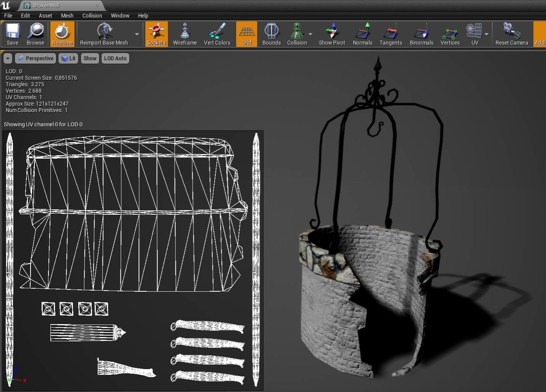The height and width of the screenshot is (392, 546).
Task: Open the Window menu
Action: [x=120, y=16]
